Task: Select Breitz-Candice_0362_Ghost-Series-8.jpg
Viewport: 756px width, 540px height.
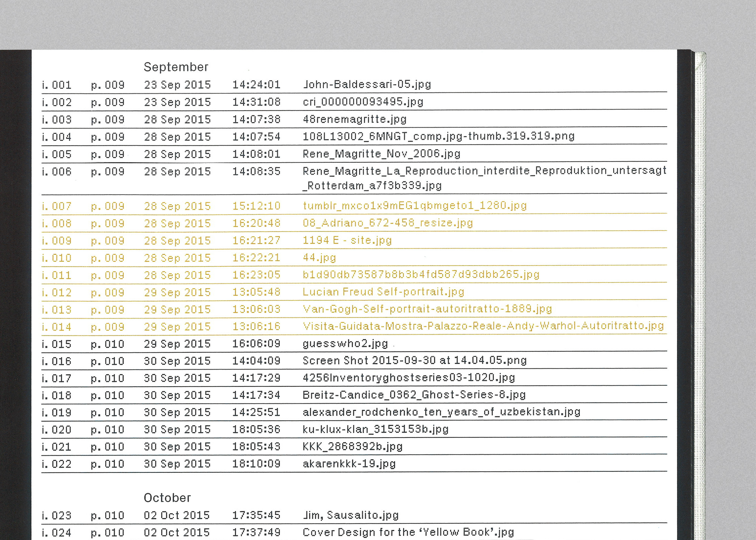Action: tap(414, 395)
